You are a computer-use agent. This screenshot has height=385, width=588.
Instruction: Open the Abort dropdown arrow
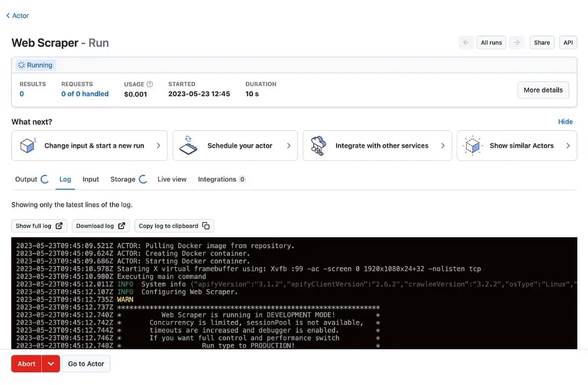tap(51, 364)
